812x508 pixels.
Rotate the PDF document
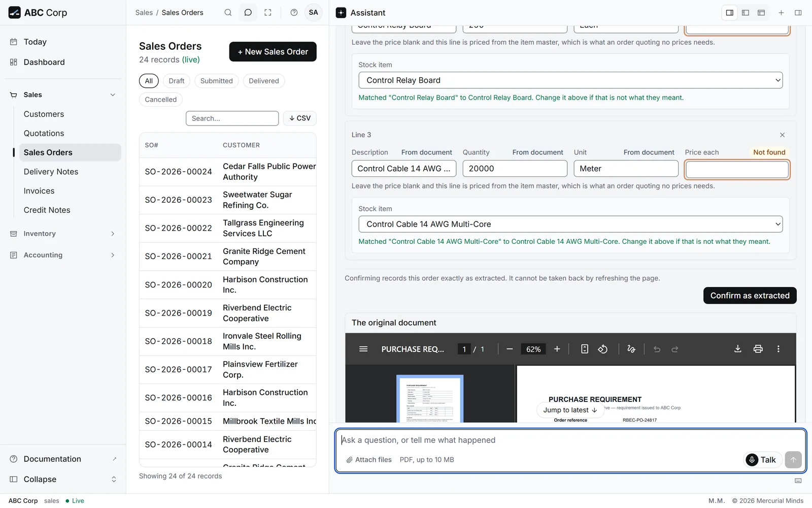point(603,349)
